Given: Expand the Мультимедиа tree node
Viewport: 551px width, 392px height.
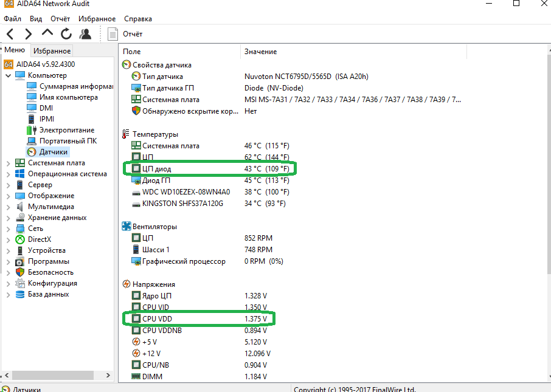Looking at the screenshot, I should 8,207.
